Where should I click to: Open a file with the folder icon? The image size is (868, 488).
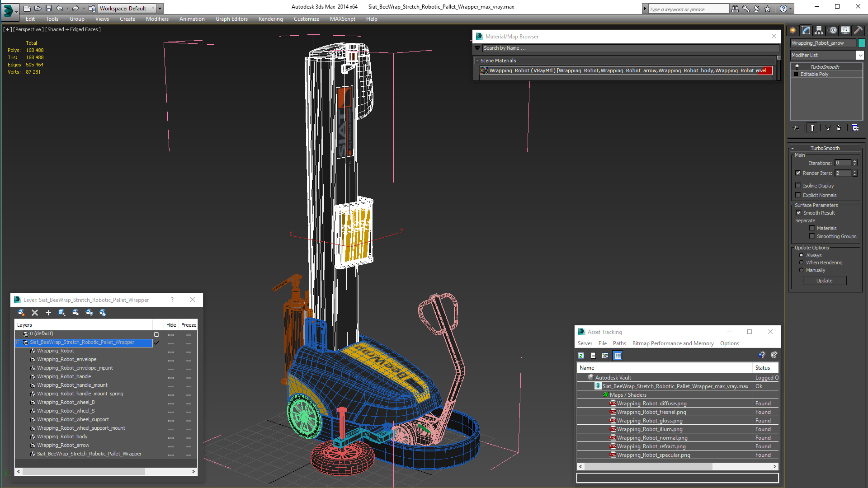tap(38, 8)
